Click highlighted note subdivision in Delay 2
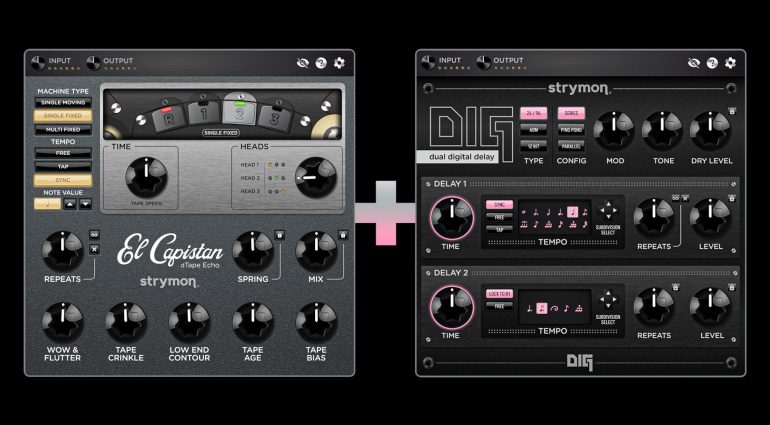The height and width of the screenshot is (425, 770). pyautogui.click(x=542, y=309)
